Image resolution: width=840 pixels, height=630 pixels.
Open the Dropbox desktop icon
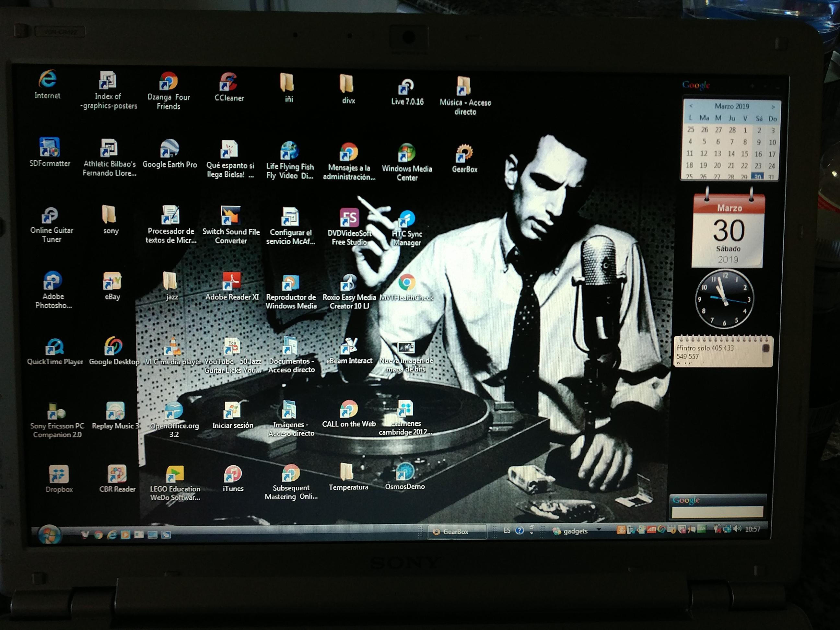point(59,475)
